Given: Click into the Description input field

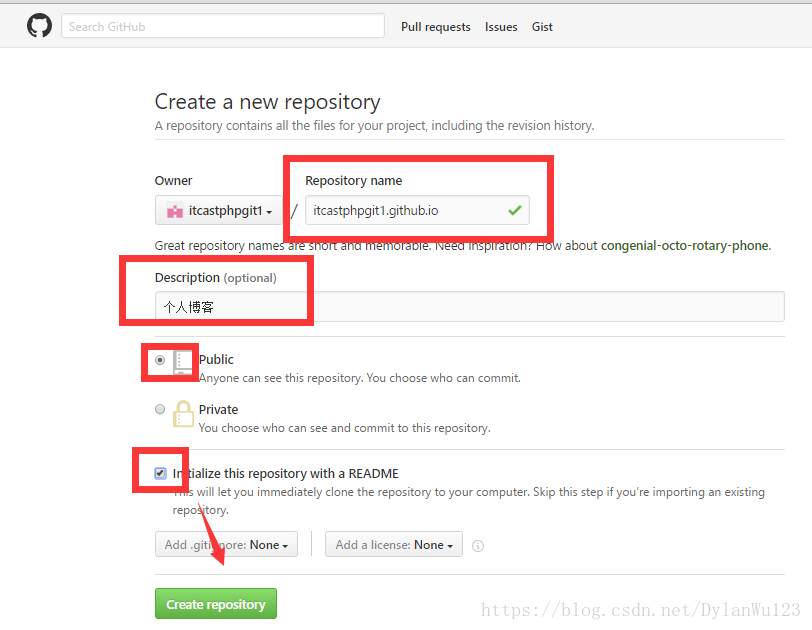Looking at the screenshot, I should click(x=470, y=306).
